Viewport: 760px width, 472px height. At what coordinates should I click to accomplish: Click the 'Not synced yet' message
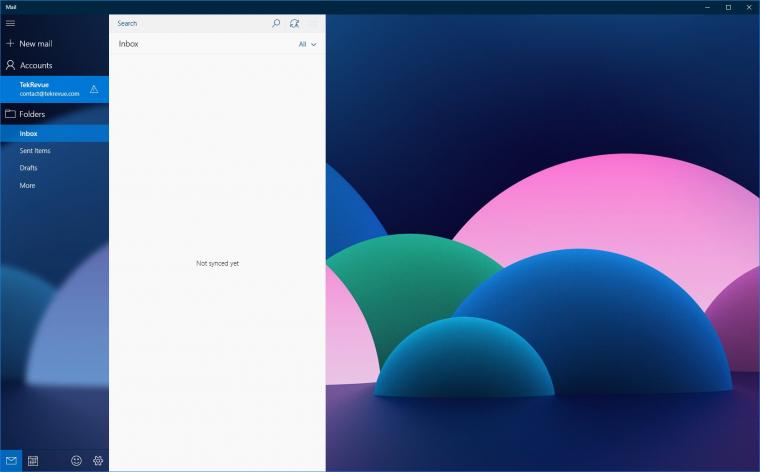click(218, 263)
